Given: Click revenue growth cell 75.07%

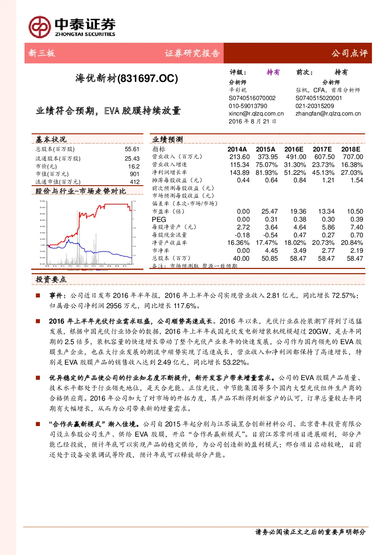Looking at the screenshot, I should 267,165.
